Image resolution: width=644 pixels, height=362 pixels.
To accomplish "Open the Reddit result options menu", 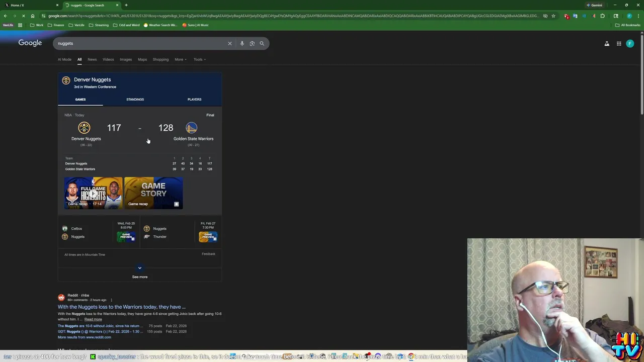I will pyautogui.click(x=111, y=300).
